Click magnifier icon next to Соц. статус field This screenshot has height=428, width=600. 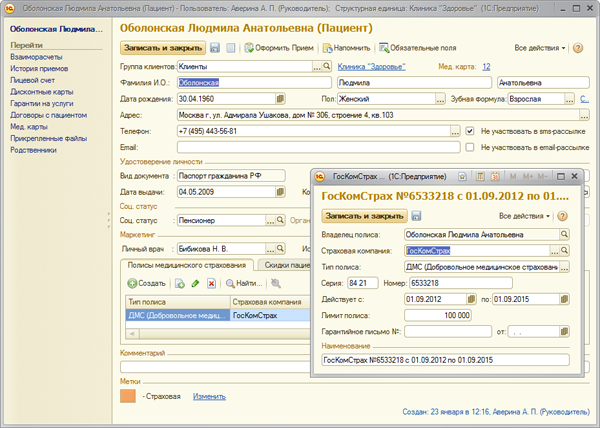pos(280,220)
